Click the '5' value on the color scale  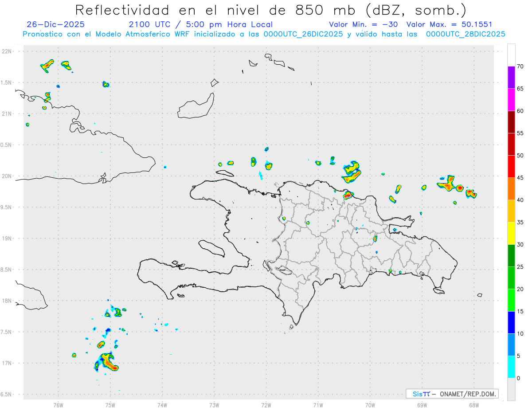pos(518,356)
